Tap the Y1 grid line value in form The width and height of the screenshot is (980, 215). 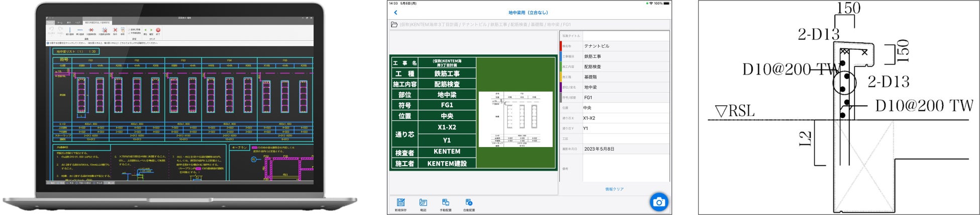[x=585, y=128]
